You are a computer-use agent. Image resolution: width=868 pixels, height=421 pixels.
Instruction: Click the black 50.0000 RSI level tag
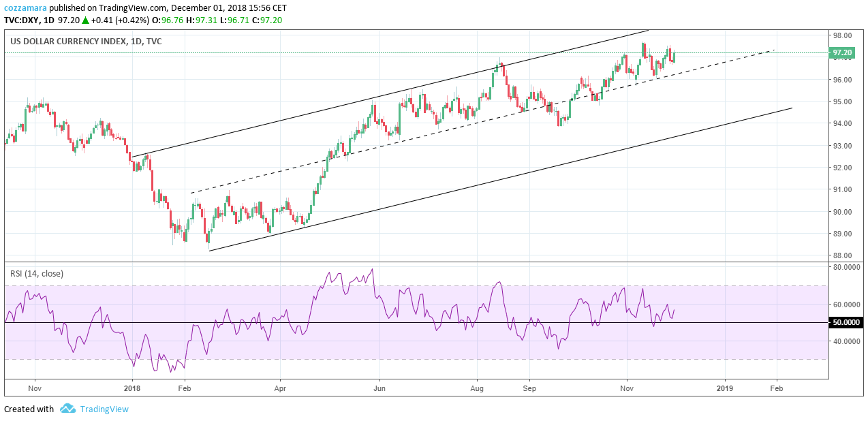pyautogui.click(x=846, y=322)
